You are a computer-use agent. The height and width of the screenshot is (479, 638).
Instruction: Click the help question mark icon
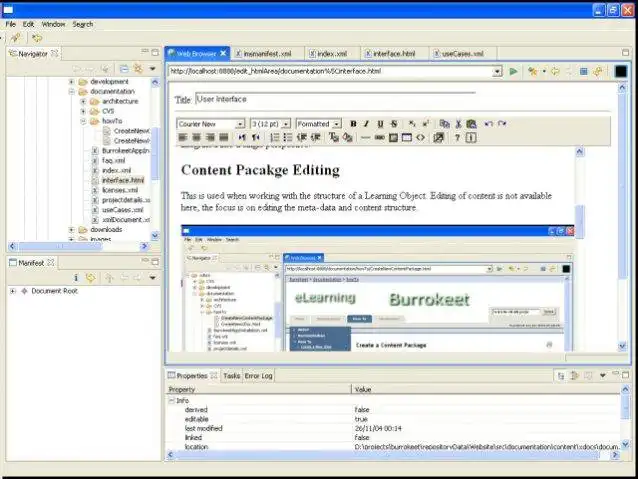coord(457,137)
